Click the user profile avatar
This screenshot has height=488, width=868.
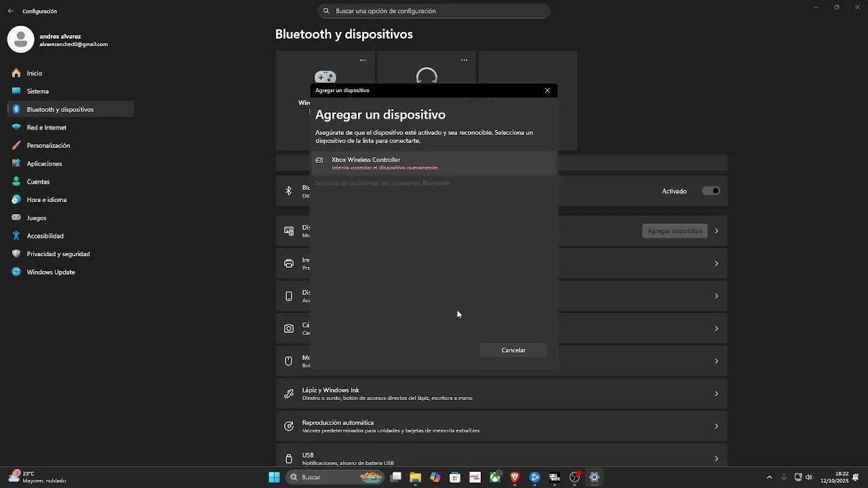(20, 40)
